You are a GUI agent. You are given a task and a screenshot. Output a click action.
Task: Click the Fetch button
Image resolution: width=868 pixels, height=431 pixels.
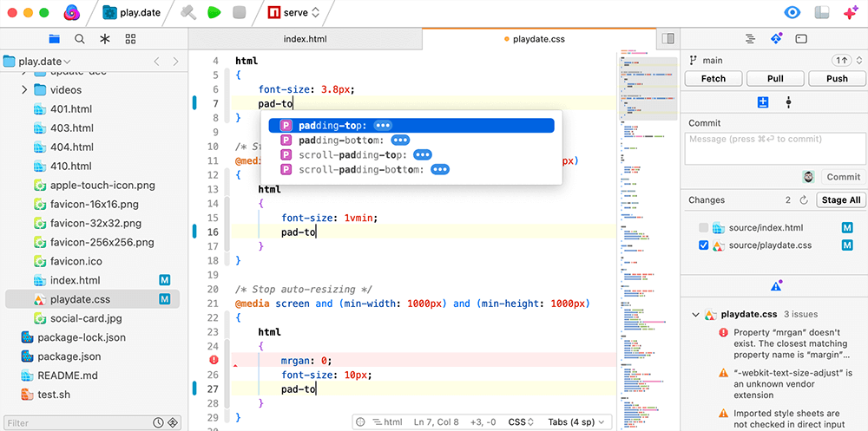coord(713,79)
